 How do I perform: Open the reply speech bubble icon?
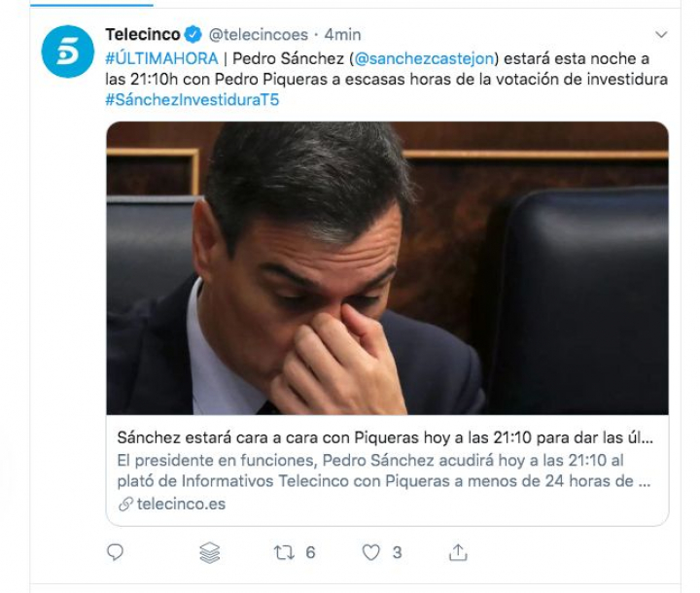115,552
